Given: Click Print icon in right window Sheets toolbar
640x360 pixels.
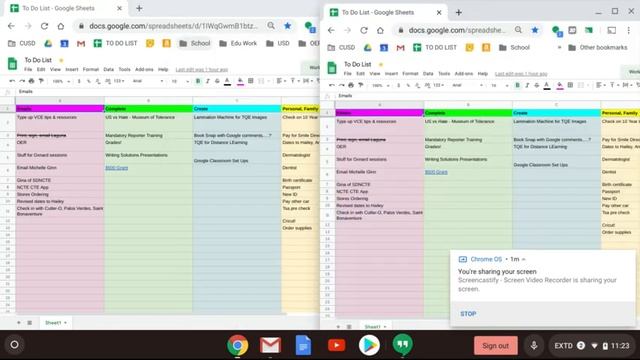Looking at the screenshot, I should pos(351,85).
